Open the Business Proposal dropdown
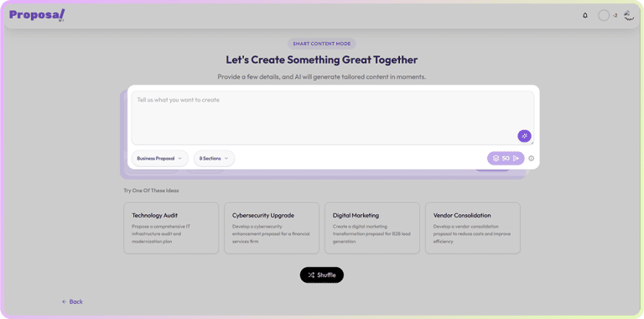The height and width of the screenshot is (319, 644). (x=160, y=159)
